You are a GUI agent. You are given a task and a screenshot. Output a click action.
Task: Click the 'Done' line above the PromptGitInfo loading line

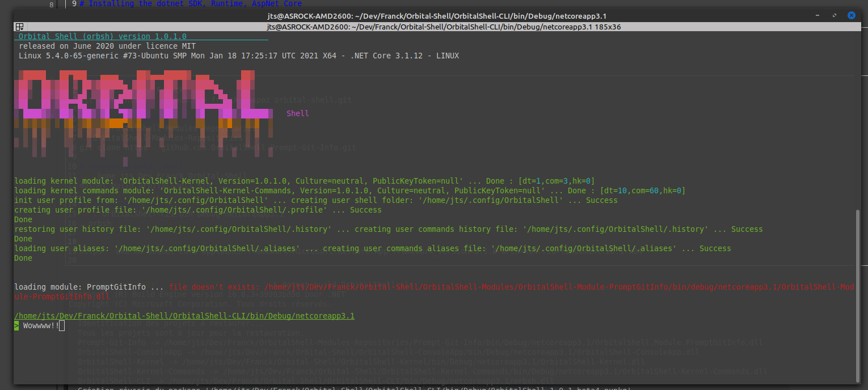coord(23,258)
